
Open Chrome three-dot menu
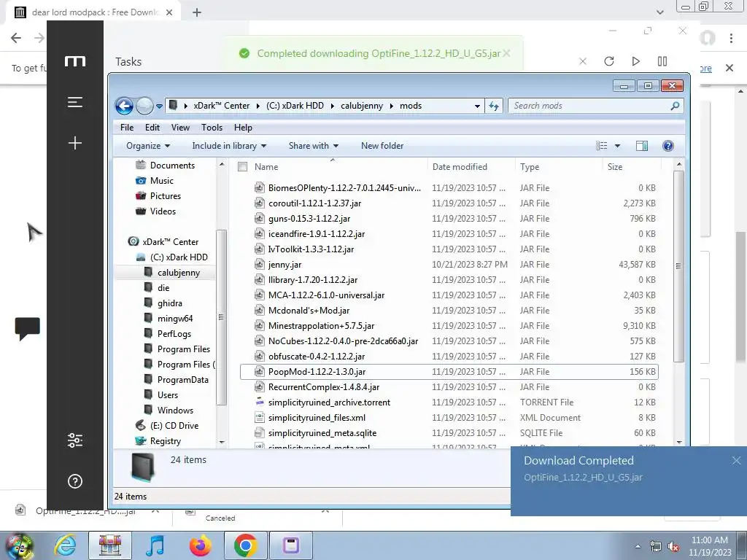click(x=731, y=39)
